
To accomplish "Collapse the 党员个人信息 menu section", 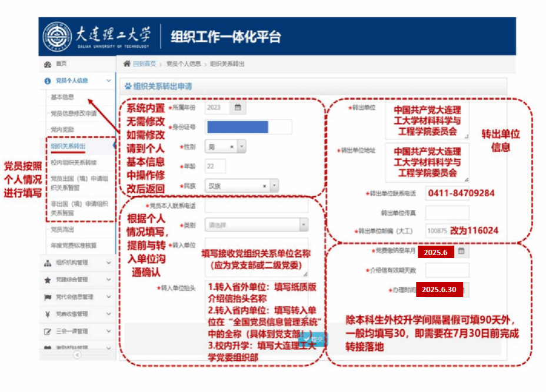I will click(x=108, y=81).
